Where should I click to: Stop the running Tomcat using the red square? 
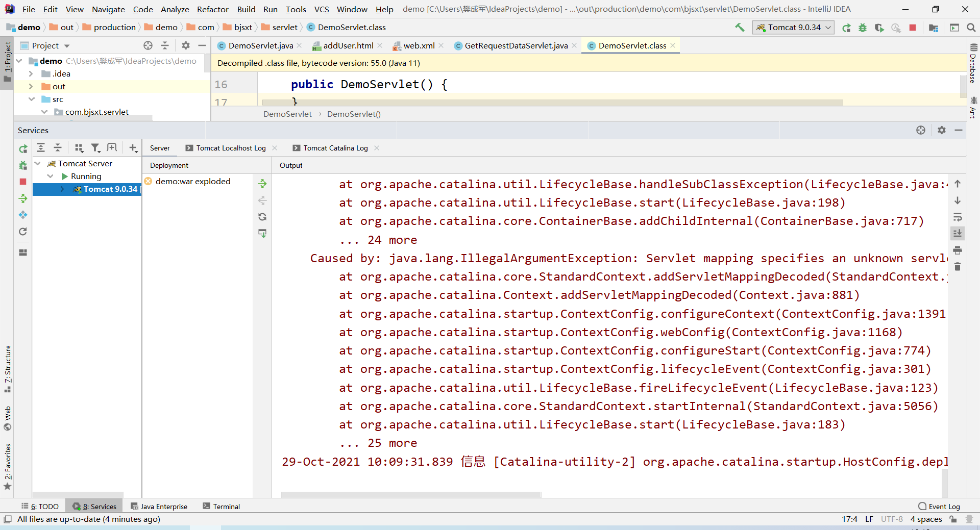913,28
